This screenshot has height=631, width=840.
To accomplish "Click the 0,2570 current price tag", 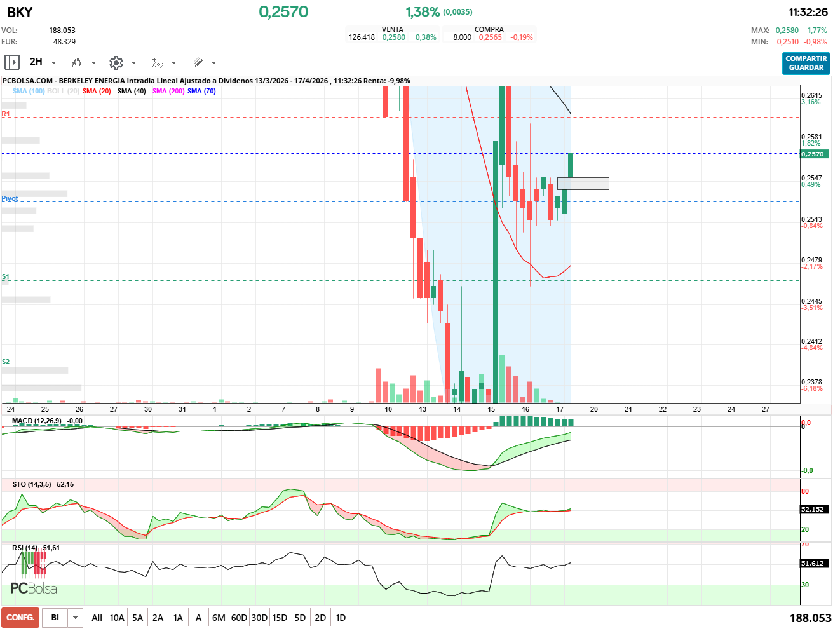I will pyautogui.click(x=814, y=154).
